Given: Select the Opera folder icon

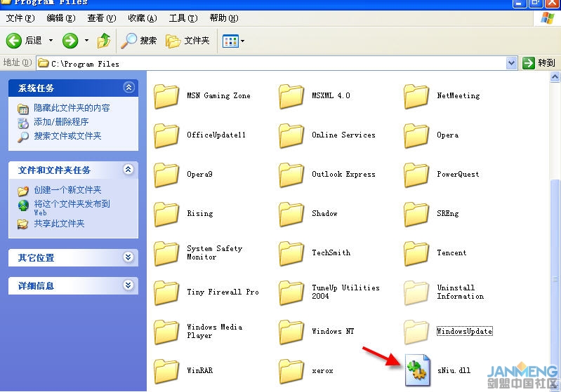Looking at the screenshot, I should pyautogui.click(x=416, y=136).
